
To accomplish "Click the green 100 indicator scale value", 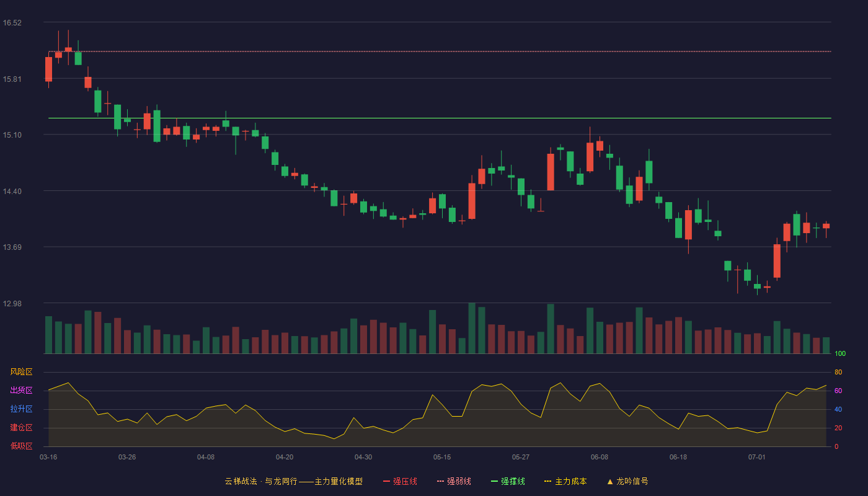I will 840,354.
